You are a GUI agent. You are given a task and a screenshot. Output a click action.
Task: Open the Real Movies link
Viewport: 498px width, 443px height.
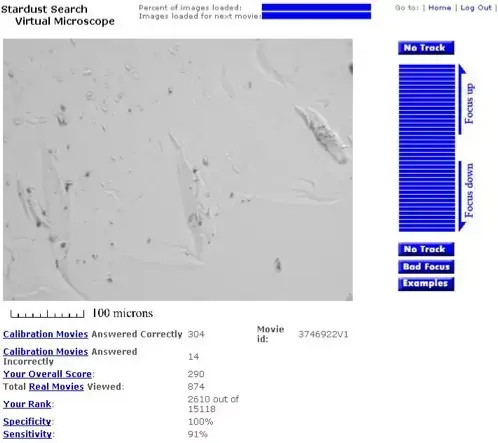tap(56, 387)
